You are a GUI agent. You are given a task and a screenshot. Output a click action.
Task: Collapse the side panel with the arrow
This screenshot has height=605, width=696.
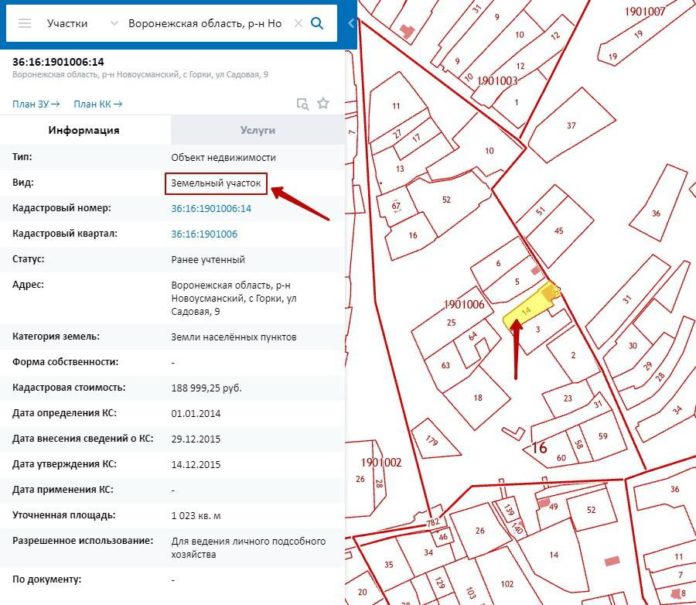pyautogui.click(x=351, y=23)
